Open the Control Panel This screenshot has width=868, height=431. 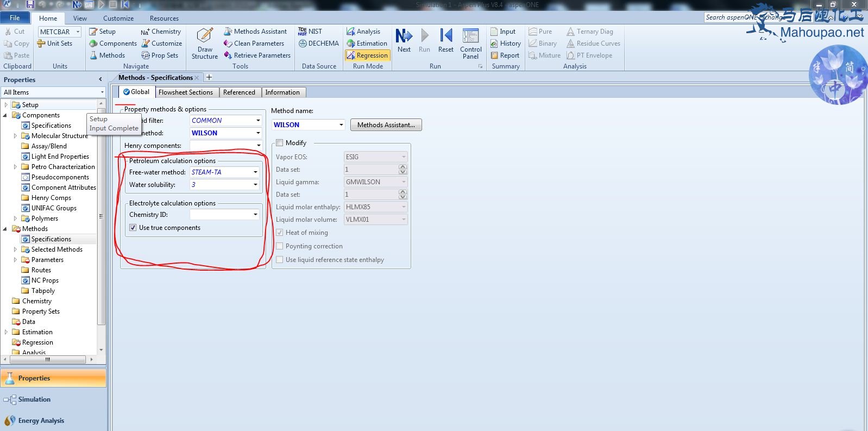pyautogui.click(x=470, y=43)
